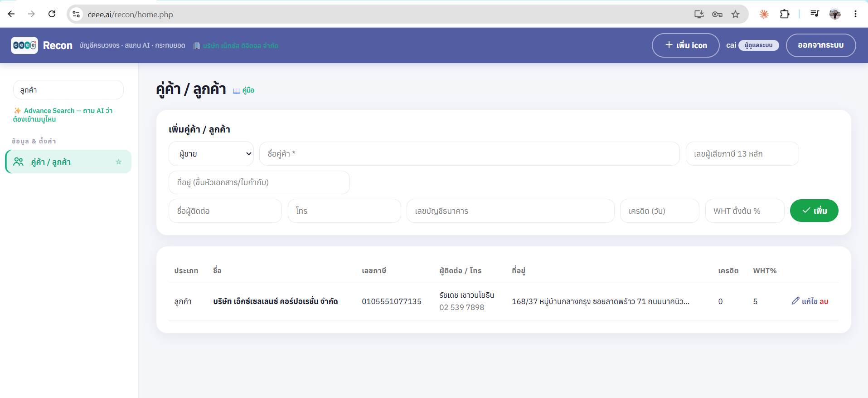
Task: Click the sidebar search box containing ลูกค้า
Action: 68,90
